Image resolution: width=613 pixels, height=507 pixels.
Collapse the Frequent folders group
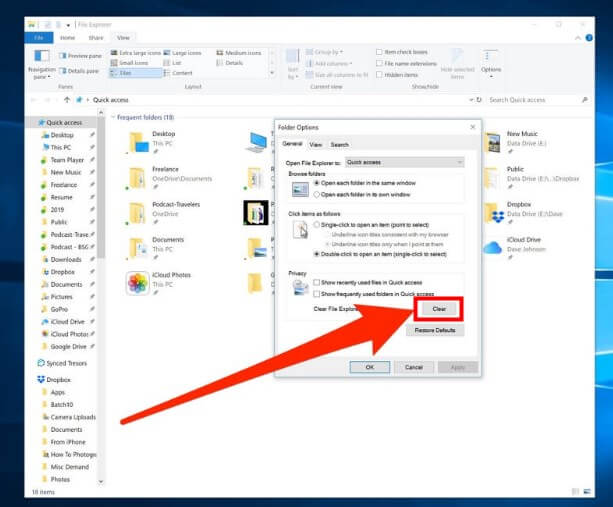(x=113, y=117)
